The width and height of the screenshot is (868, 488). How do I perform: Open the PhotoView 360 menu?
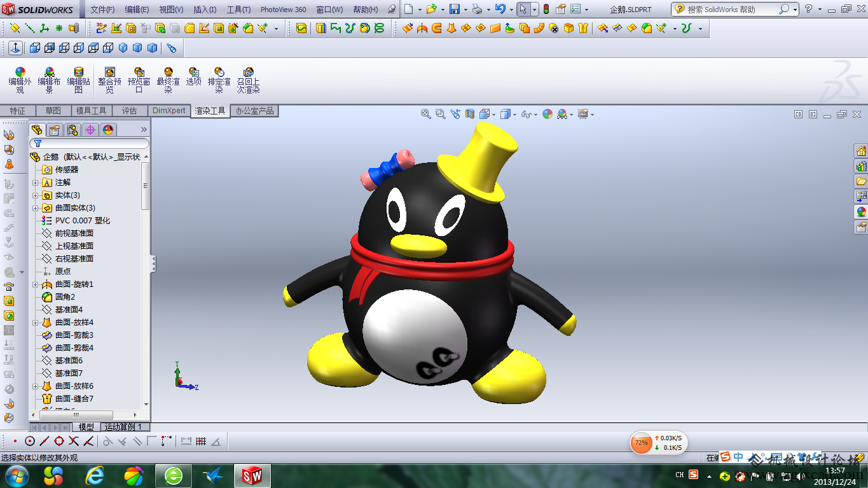(x=283, y=10)
